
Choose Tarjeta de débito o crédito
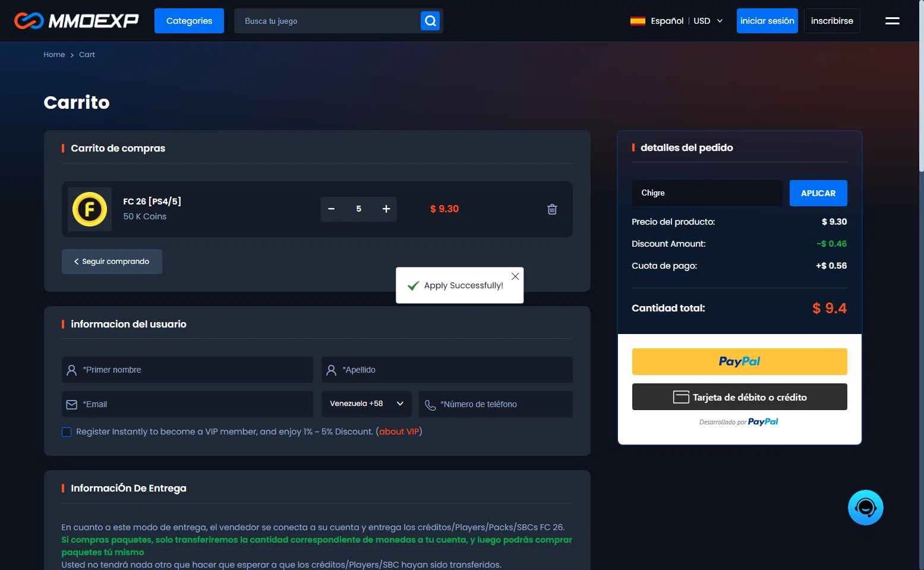[739, 397]
